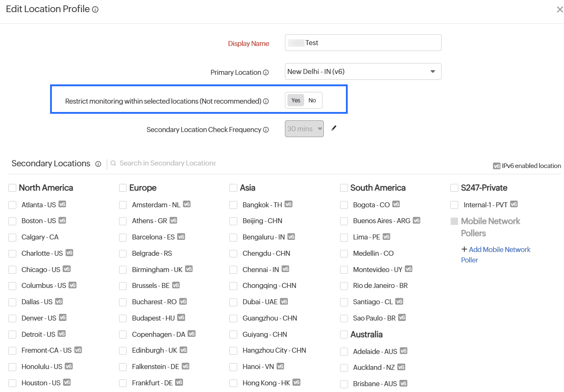The height and width of the screenshot is (392, 564).
Task: Click info icon beside Edit Location Profile title
Action: point(95,10)
